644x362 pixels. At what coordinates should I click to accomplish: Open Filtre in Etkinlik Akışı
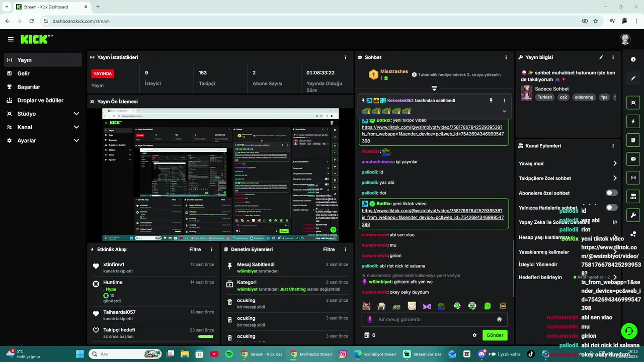click(x=195, y=249)
